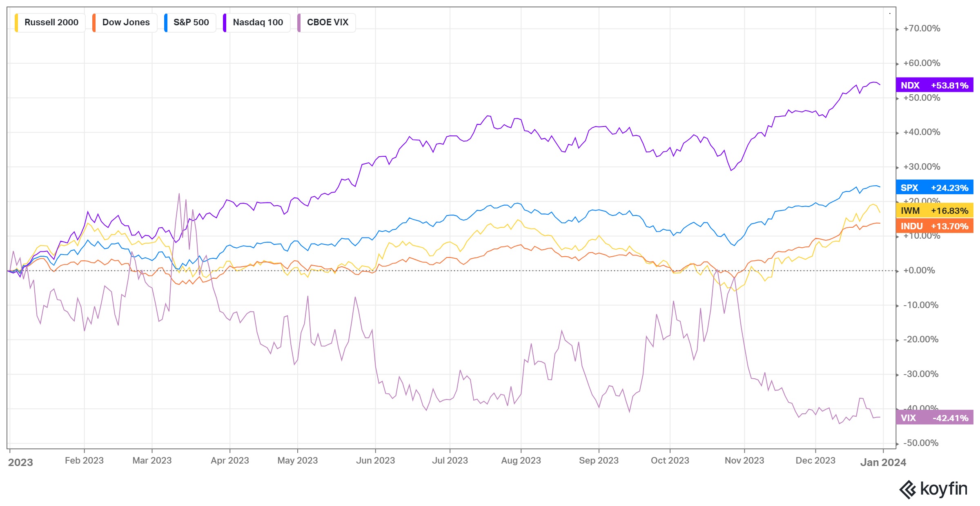
Task: Click the yellow Russell 2000 color bar
Action: 16,22
